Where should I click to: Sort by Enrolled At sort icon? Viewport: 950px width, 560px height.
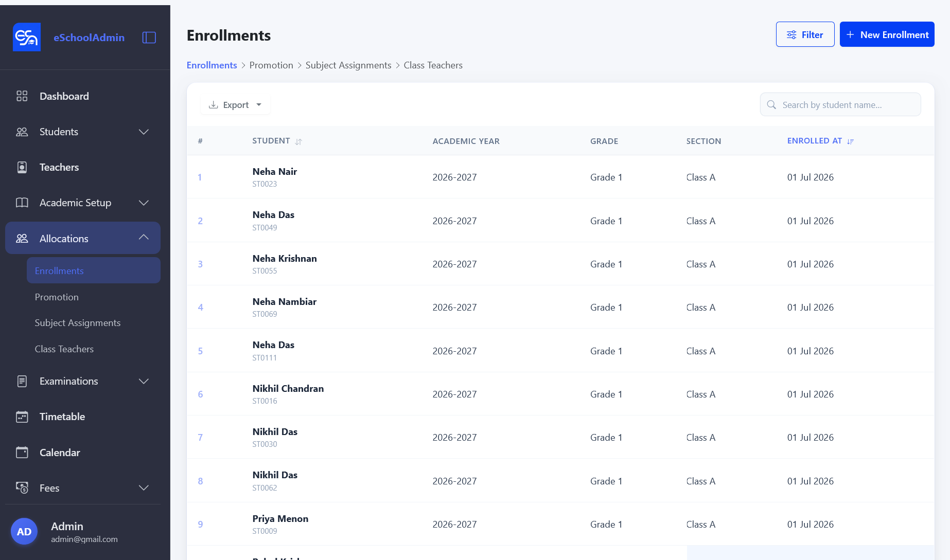pyautogui.click(x=850, y=141)
